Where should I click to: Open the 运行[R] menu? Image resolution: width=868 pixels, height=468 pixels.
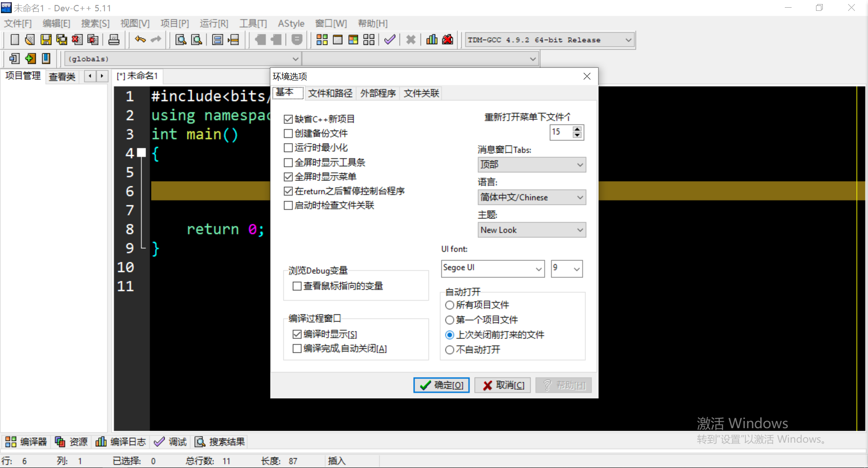click(x=214, y=24)
